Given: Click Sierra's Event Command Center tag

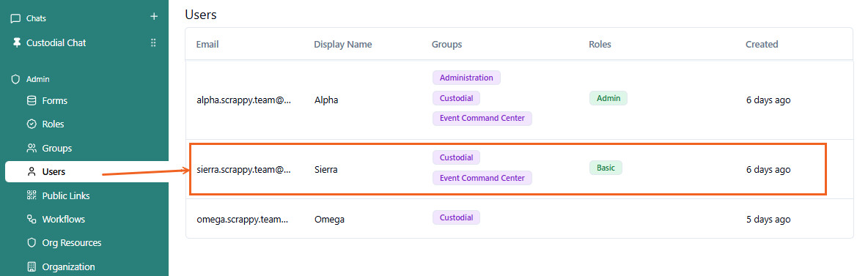Looking at the screenshot, I should 482,178.
